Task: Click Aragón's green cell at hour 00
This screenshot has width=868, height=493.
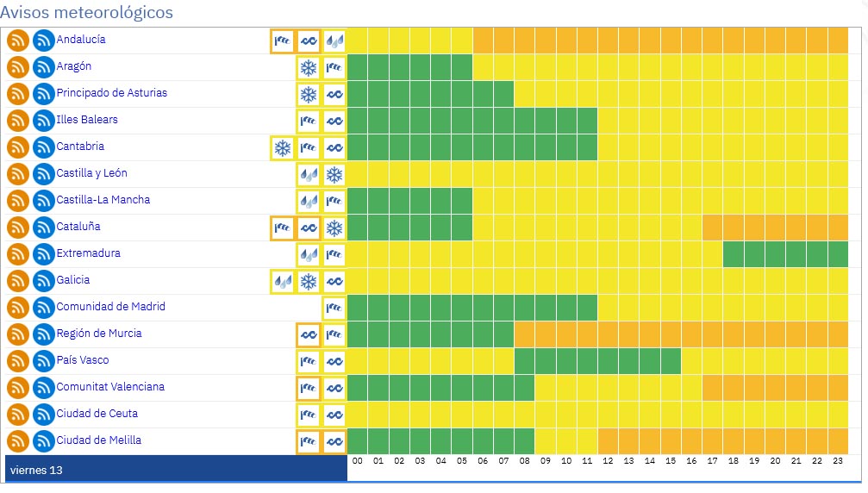Action: pos(358,67)
